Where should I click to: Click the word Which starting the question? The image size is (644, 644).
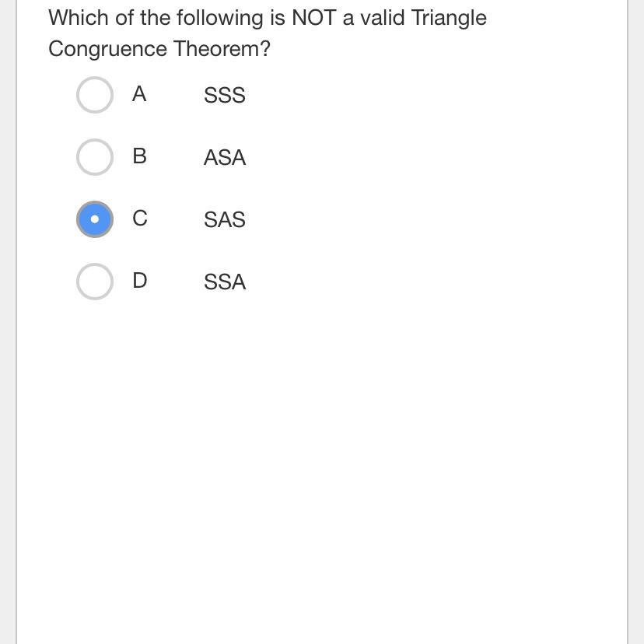point(79,18)
